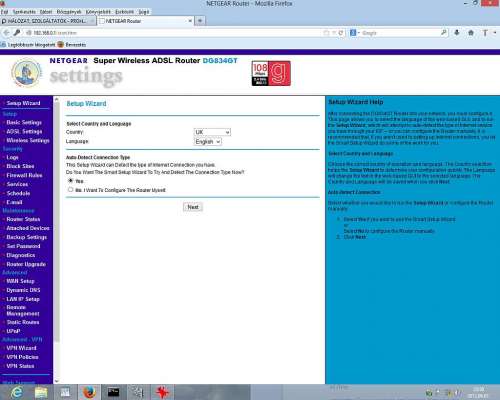Open Logs in the sidebar

coord(12,157)
